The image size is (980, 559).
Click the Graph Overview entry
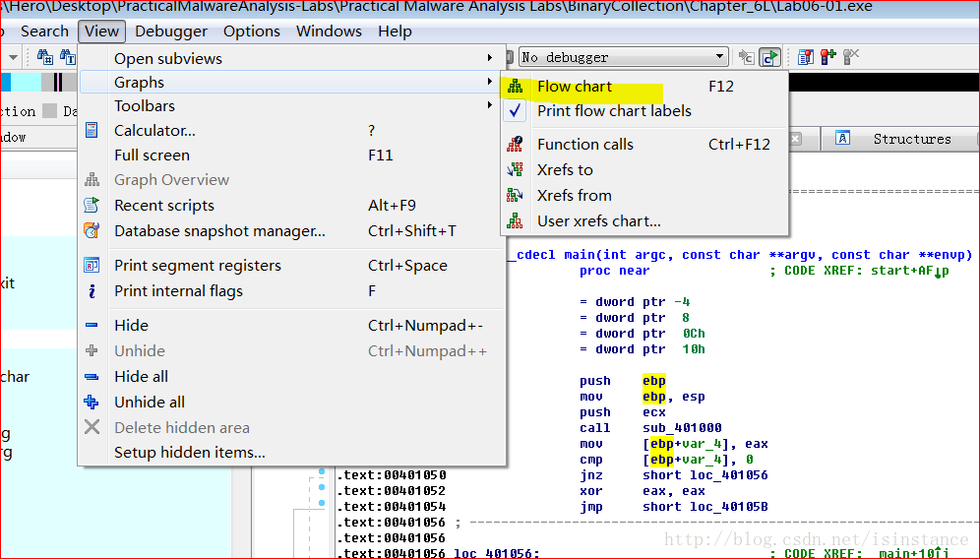tap(292, 180)
